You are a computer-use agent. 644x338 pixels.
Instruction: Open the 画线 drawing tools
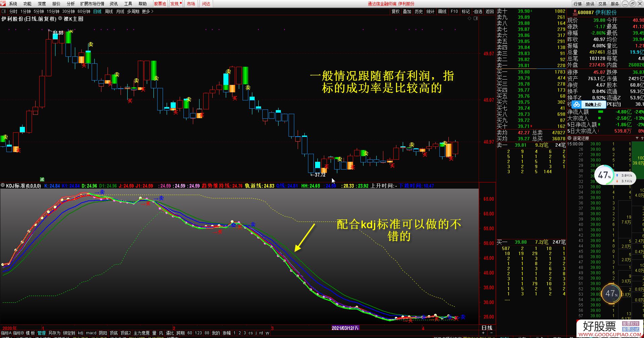tap(442, 11)
